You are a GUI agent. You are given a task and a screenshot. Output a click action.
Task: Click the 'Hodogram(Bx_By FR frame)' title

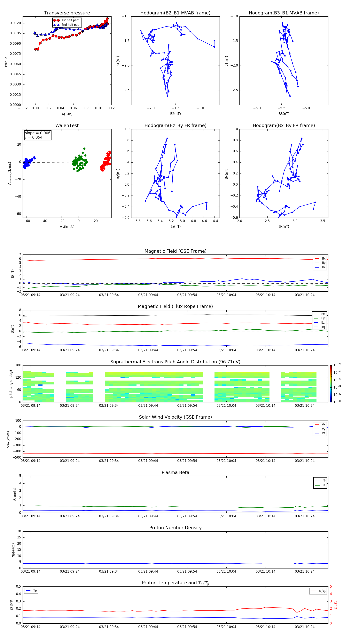coord(284,125)
